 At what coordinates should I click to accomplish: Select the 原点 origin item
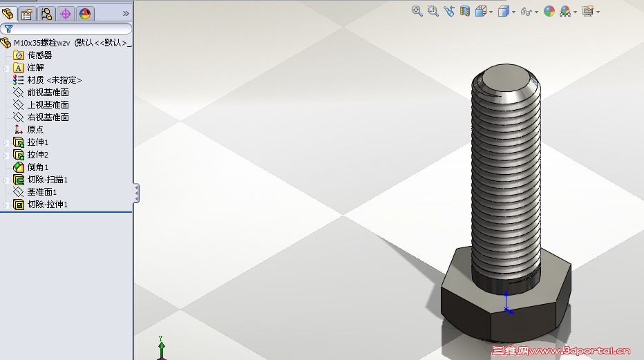coord(35,130)
